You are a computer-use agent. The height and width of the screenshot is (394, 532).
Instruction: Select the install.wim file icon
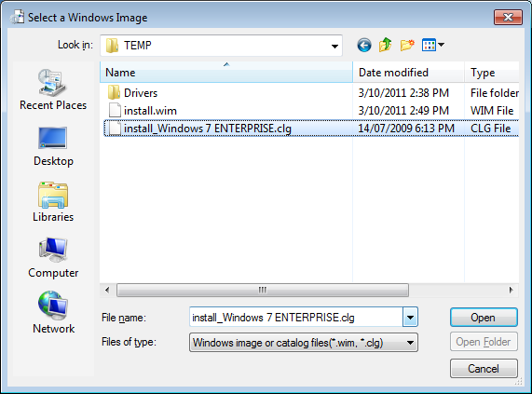click(x=115, y=110)
